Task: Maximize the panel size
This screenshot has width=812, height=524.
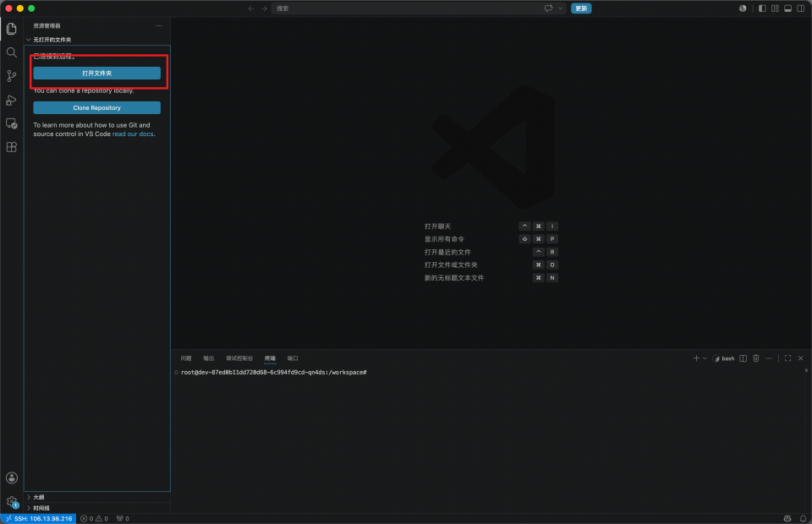Action: 787,358
